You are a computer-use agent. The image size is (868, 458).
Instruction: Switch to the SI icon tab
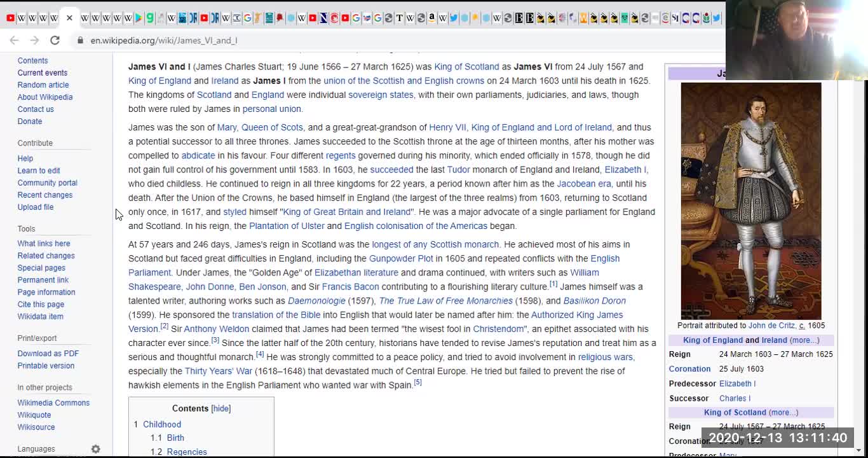675,18
